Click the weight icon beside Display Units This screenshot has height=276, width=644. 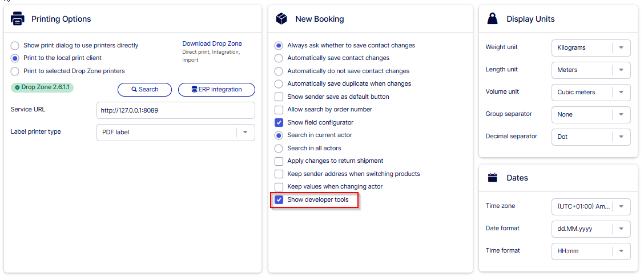click(x=492, y=19)
